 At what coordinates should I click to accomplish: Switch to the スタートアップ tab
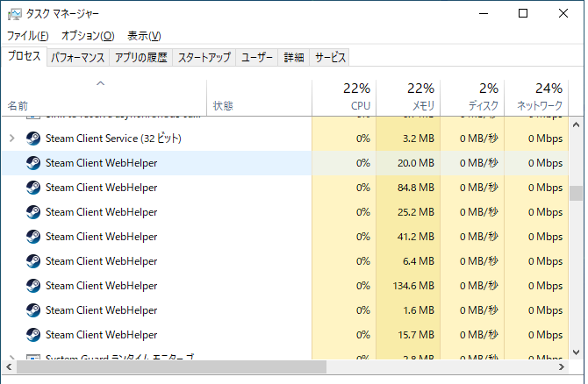coord(204,57)
